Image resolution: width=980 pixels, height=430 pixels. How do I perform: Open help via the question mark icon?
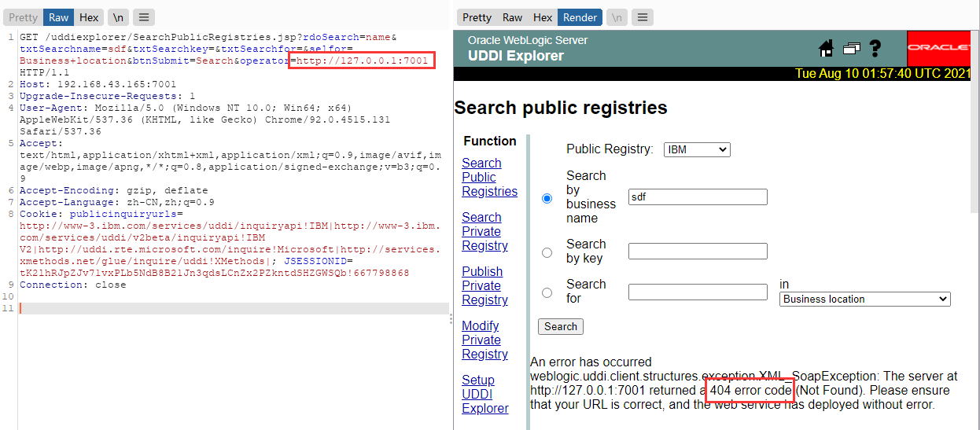875,49
